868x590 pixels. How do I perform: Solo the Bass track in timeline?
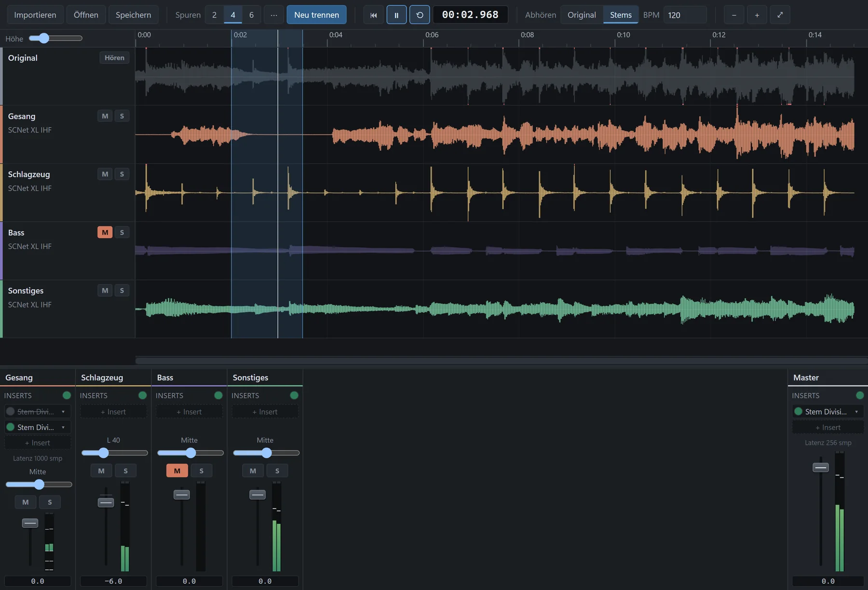[122, 232]
